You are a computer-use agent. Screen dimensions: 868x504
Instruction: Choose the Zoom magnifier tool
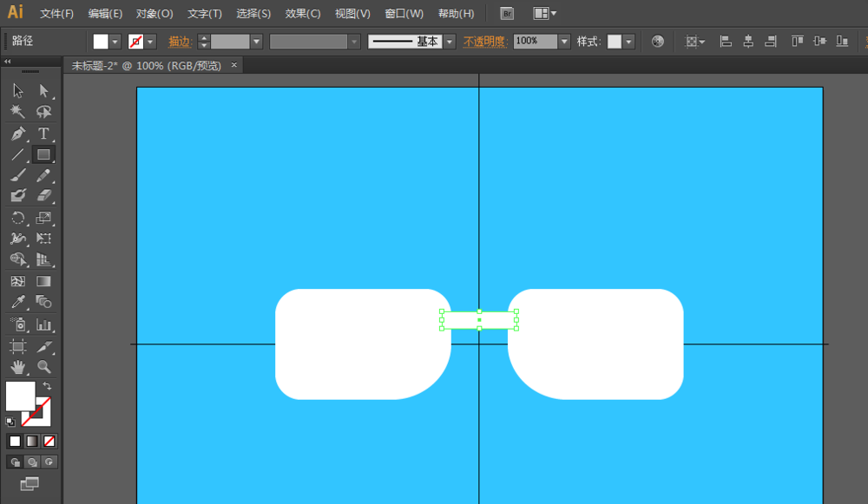[x=43, y=367]
